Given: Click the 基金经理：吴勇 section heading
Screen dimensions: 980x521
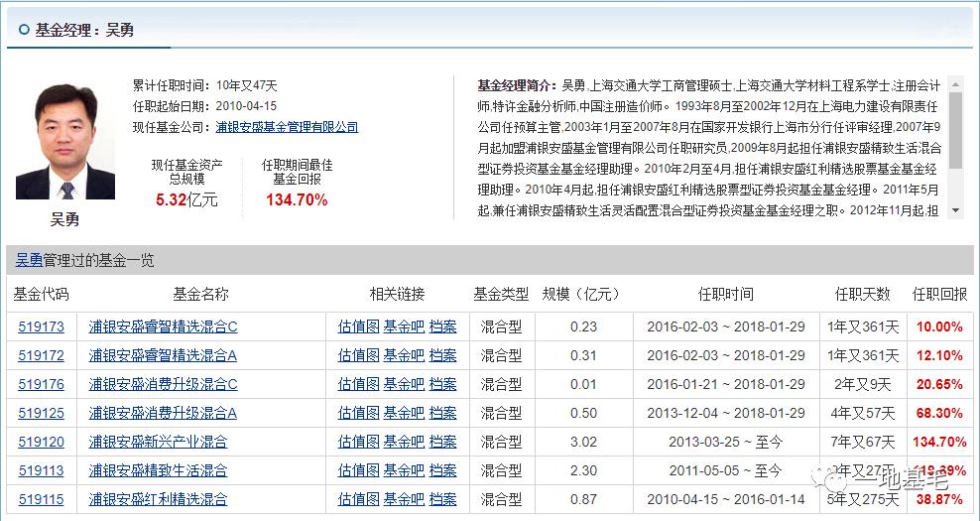Looking at the screenshot, I should click(x=84, y=30).
